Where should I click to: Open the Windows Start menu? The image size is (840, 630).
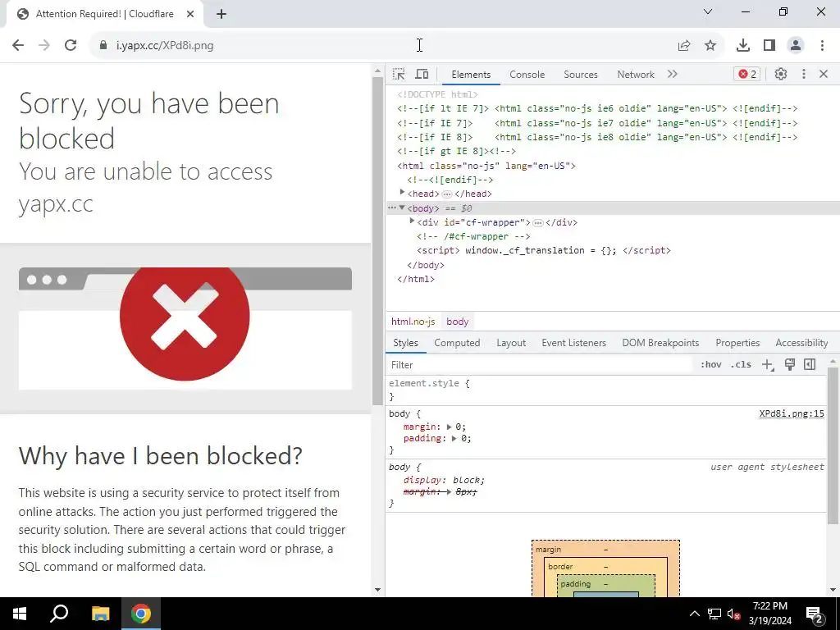pos(20,614)
